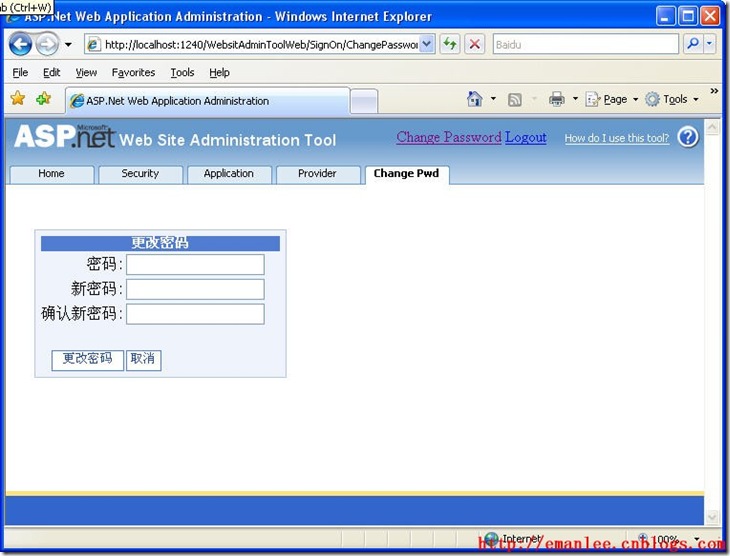Switch to the Application tab
Image resolution: width=730 pixels, height=556 pixels.
tap(229, 174)
